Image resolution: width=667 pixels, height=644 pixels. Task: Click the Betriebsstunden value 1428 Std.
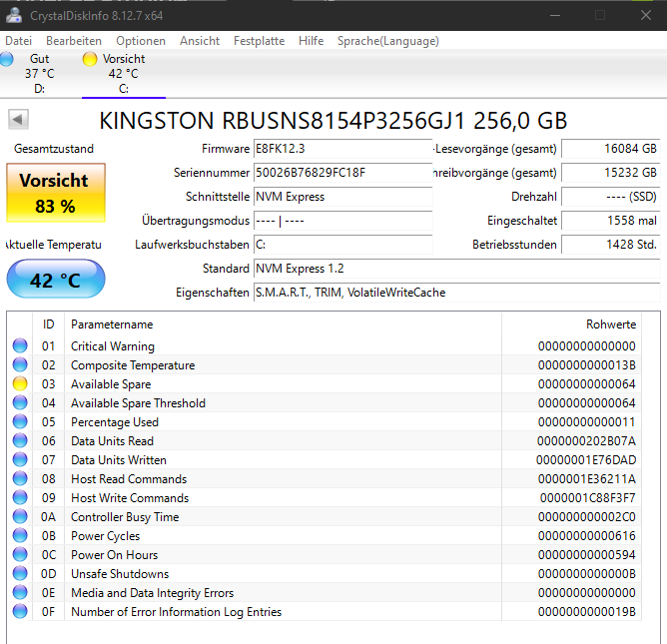click(610, 245)
